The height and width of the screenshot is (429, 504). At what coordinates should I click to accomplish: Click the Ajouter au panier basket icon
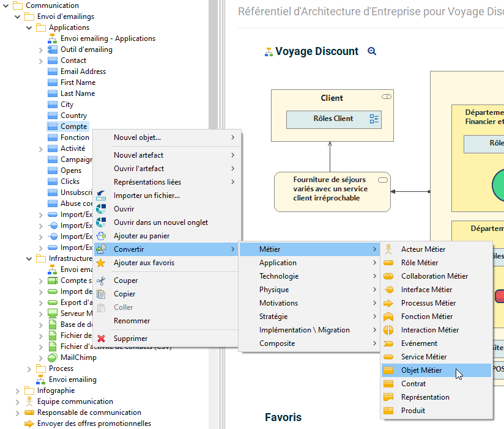pos(101,236)
